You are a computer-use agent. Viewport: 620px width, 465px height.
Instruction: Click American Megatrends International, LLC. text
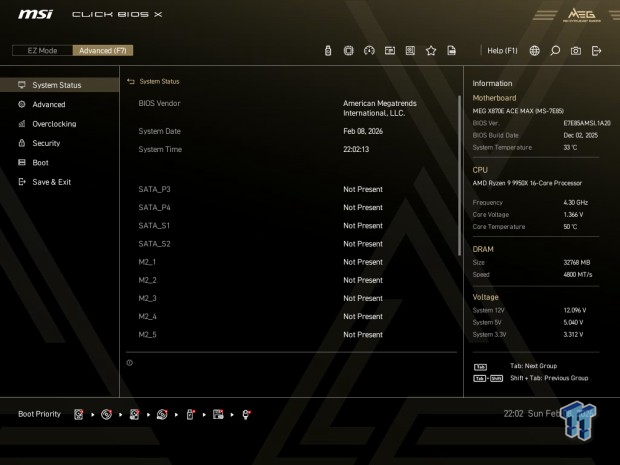380,108
